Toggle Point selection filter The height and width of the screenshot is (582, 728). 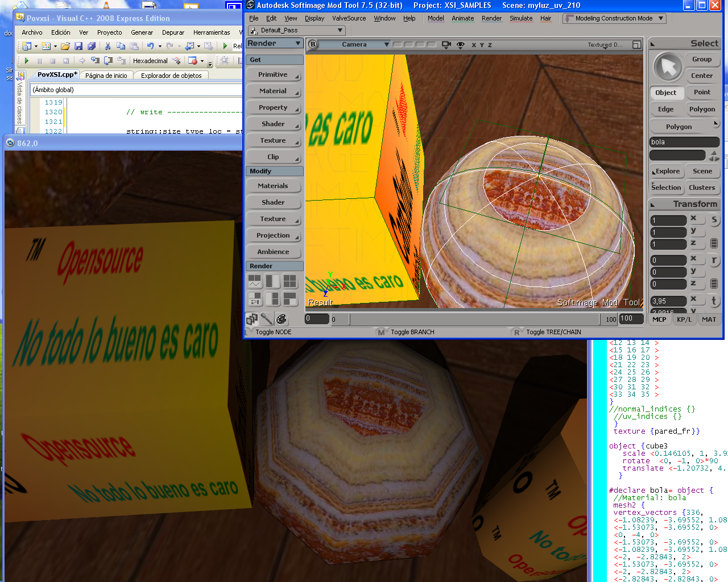pyautogui.click(x=702, y=92)
